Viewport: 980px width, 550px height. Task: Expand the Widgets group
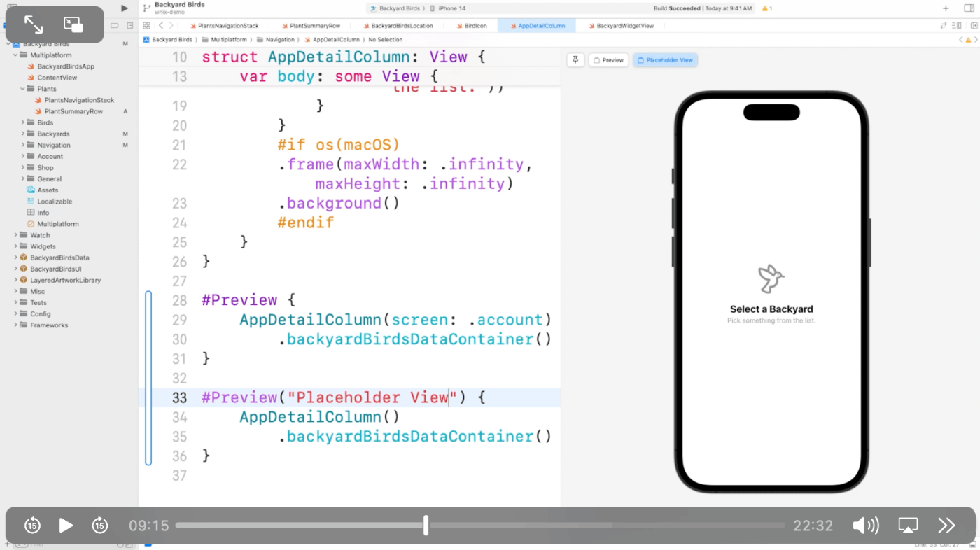tap(15, 246)
